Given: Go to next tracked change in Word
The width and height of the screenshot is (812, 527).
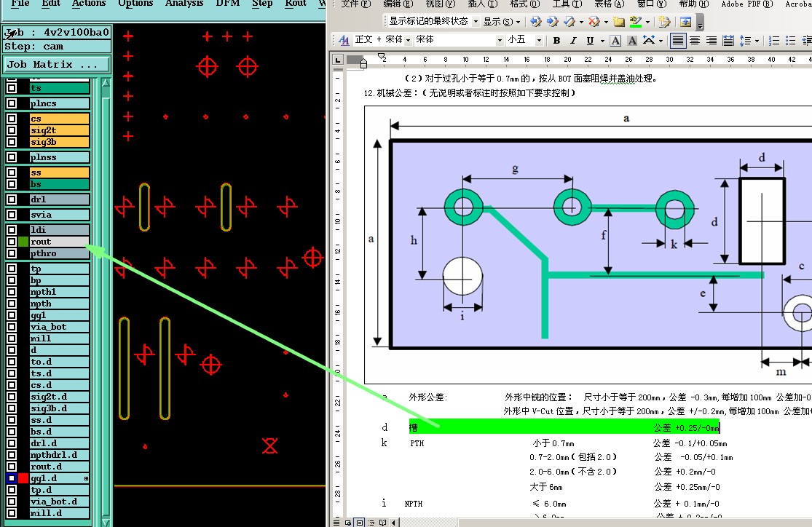Looking at the screenshot, I should [553, 22].
